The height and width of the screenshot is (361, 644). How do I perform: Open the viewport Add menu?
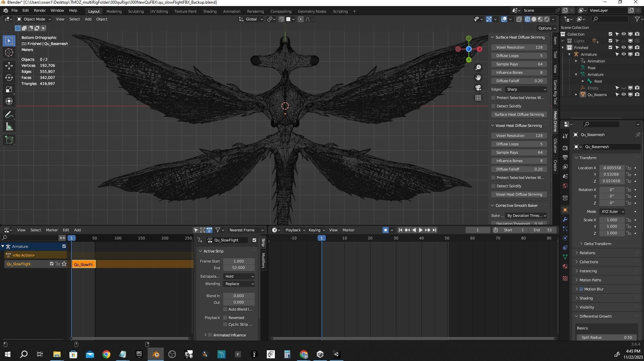point(88,19)
